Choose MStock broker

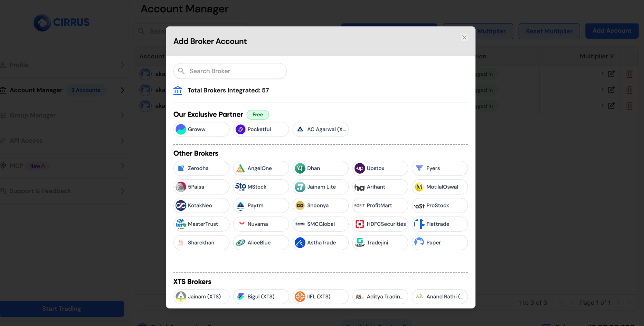(261, 187)
